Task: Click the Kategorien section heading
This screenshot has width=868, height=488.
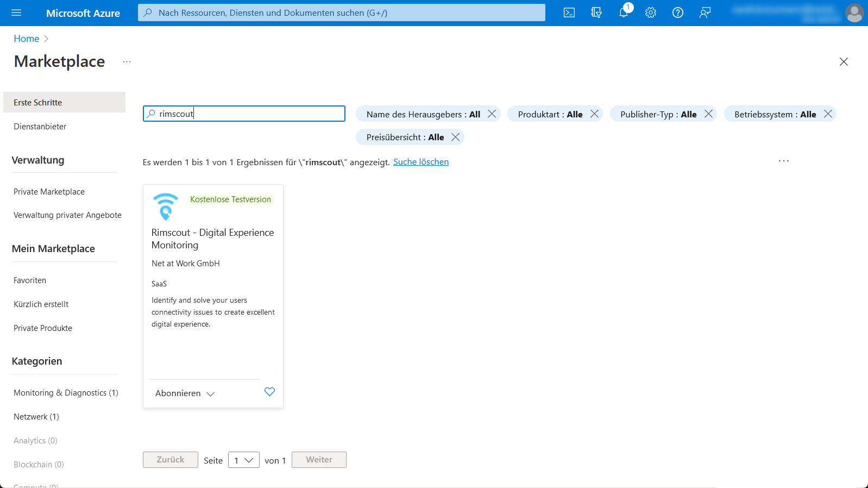Action: [x=37, y=361]
